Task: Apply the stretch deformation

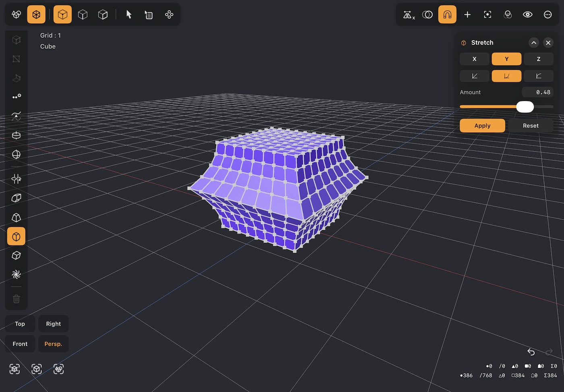Action: [482, 126]
